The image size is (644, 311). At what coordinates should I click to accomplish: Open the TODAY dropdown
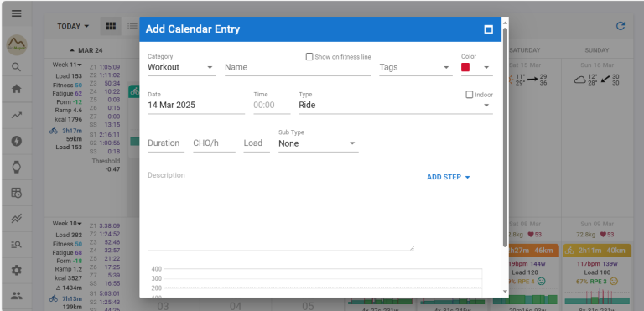click(x=73, y=26)
